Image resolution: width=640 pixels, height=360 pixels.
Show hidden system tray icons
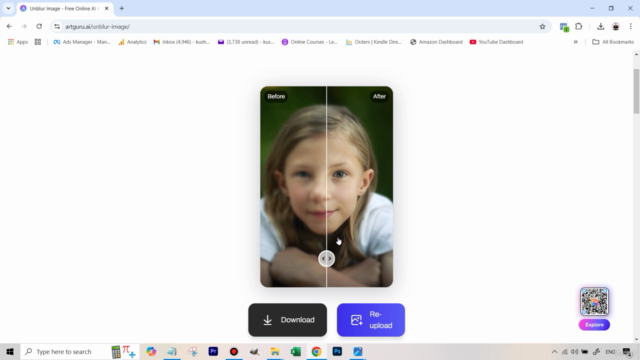tap(554, 351)
